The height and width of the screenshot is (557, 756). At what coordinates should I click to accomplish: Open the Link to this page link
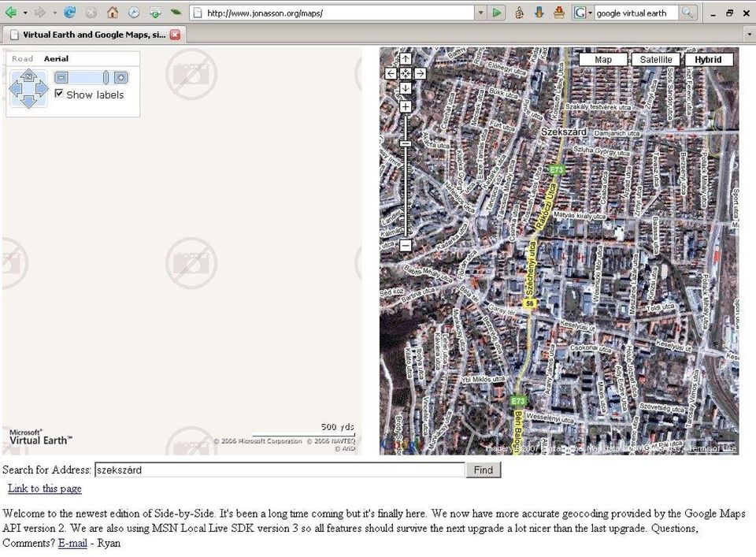[44, 488]
